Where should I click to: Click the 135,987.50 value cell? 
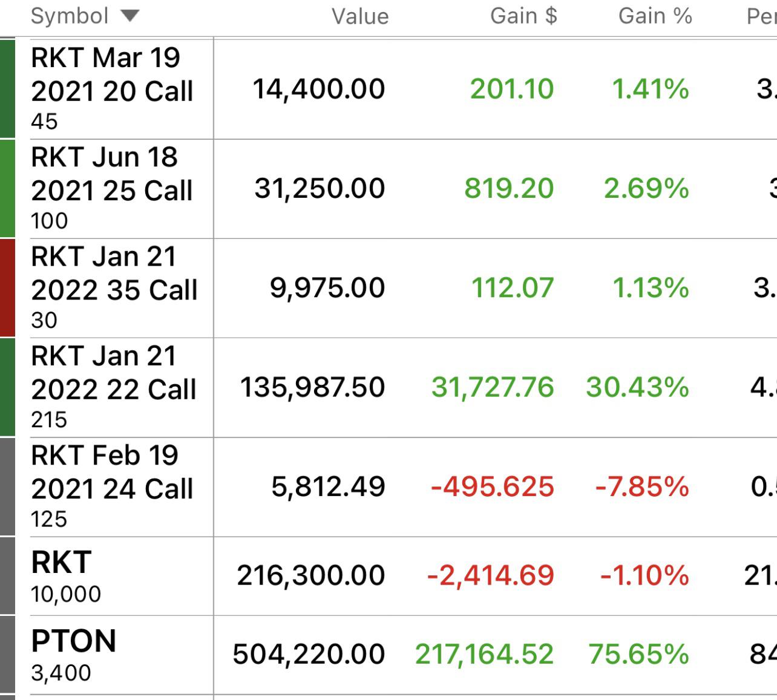(312, 387)
